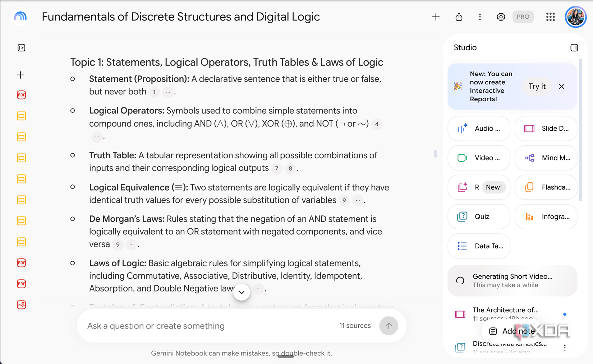Open citation 1 after Statement definition
593x364 pixels.
tap(154, 92)
